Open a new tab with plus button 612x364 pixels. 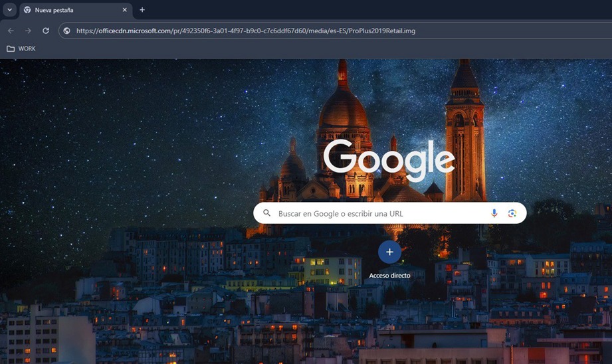[142, 10]
